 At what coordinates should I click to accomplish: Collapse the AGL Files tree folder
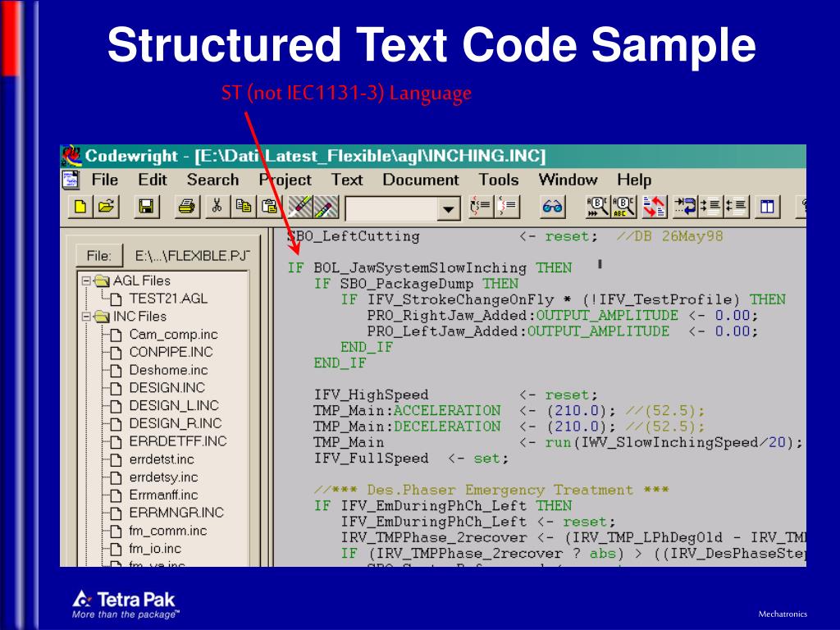87,281
